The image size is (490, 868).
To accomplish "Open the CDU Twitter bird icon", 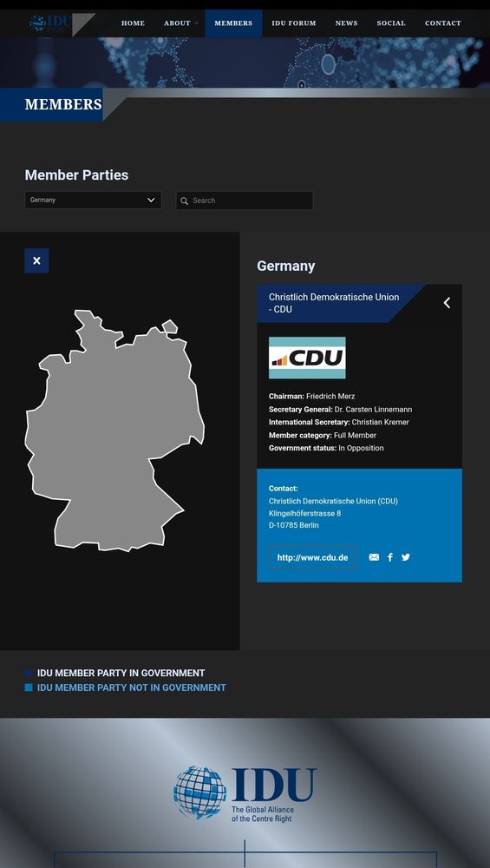I will coord(406,557).
